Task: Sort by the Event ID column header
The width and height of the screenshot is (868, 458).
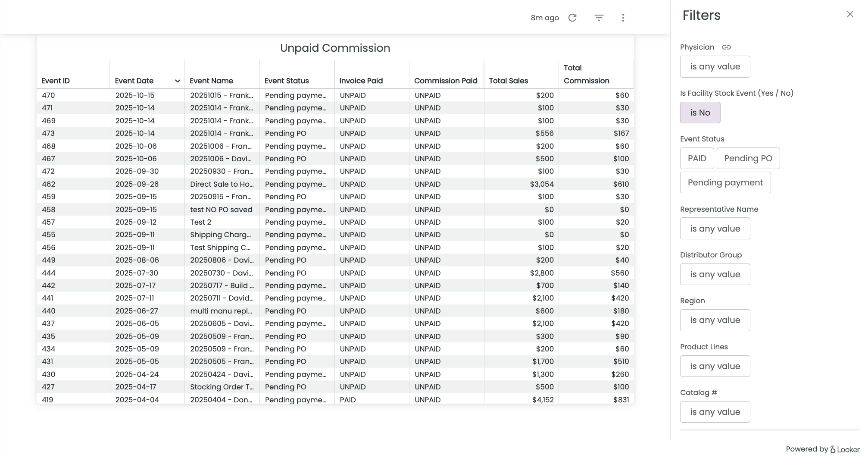Action: tap(56, 81)
